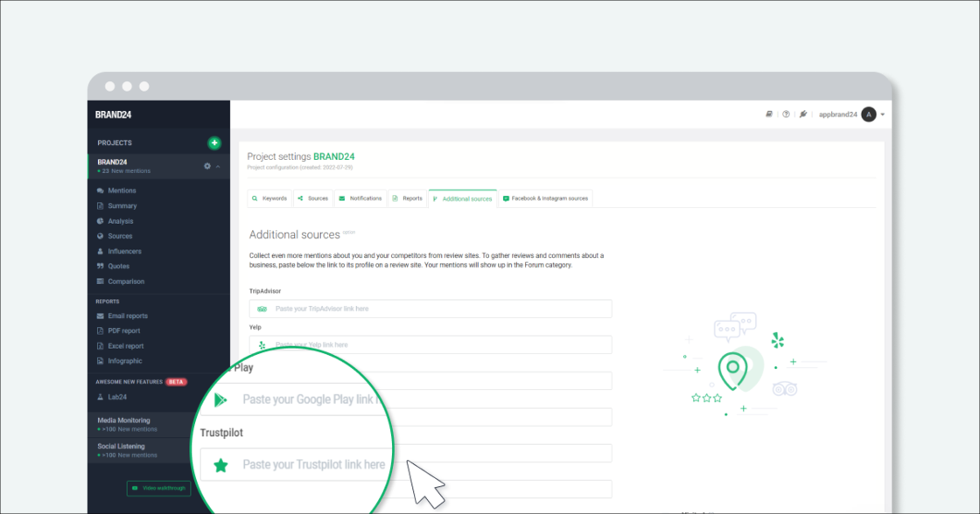Expand the appbrand24 account dropdown arrow
Image resolution: width=980 pixels, height=514 pixels.
pyautogui.click(x=883, y=115)
